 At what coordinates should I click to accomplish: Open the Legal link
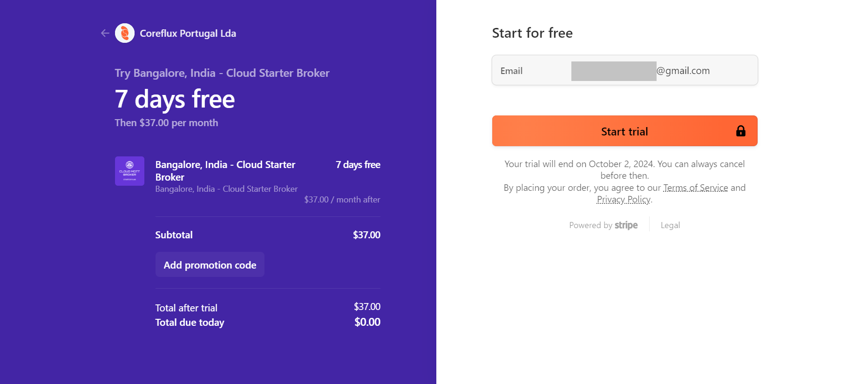point(670,225)
